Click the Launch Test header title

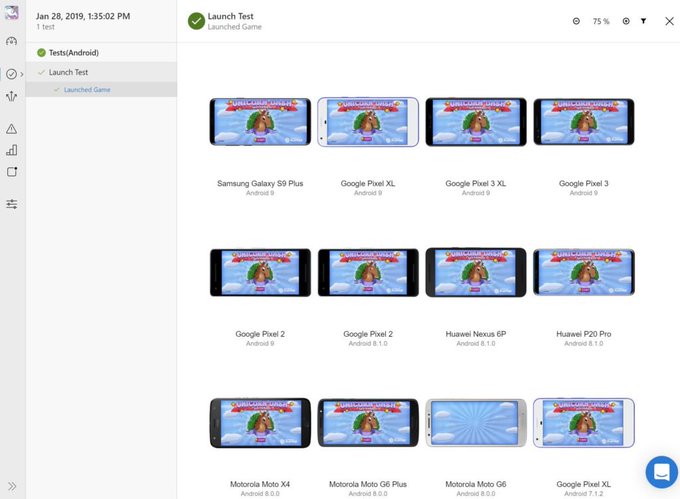coord(230,16)
